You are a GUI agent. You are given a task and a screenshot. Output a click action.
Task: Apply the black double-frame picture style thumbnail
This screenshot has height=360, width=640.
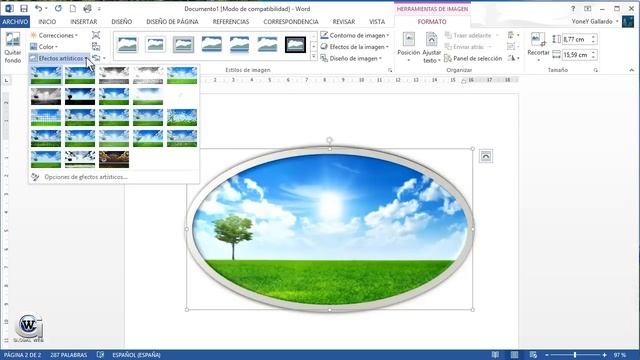[295, 44]
